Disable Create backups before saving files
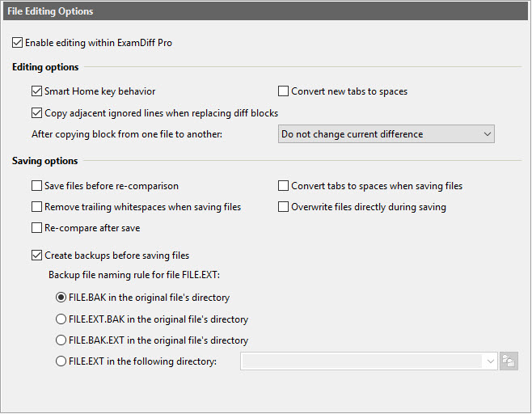This screenshot has width=532, height=414. coord(36,256)
